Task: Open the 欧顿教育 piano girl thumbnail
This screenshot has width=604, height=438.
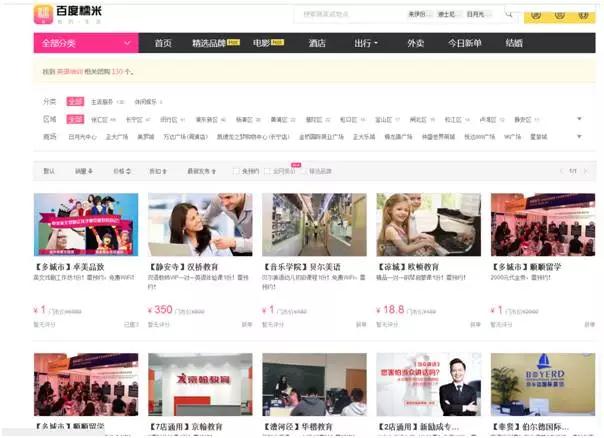Action: tap(429, 225)
